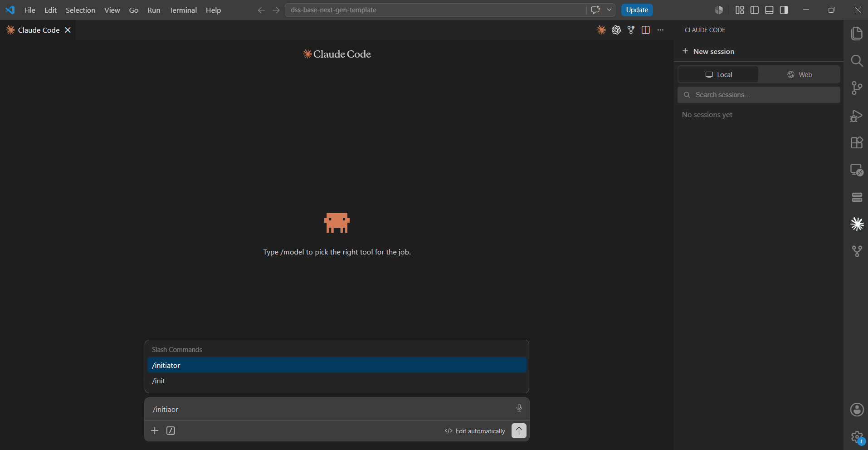
Task: Go forward with the right arrow
Action: pyautogui.click(x=276, y=10)
